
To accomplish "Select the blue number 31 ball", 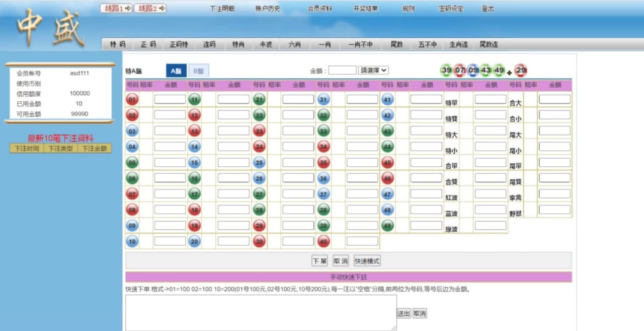I will (x=324, y=100).
